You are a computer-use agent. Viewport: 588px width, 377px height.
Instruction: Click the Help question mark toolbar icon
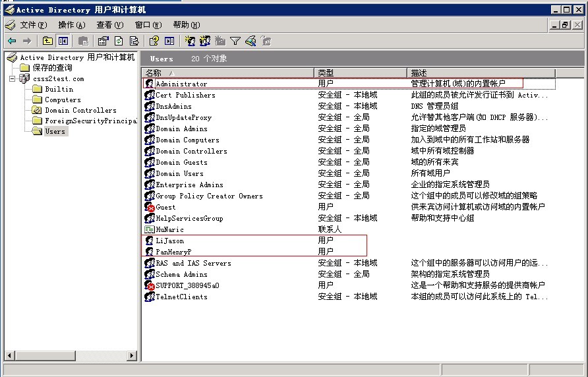tap(154, 41)
